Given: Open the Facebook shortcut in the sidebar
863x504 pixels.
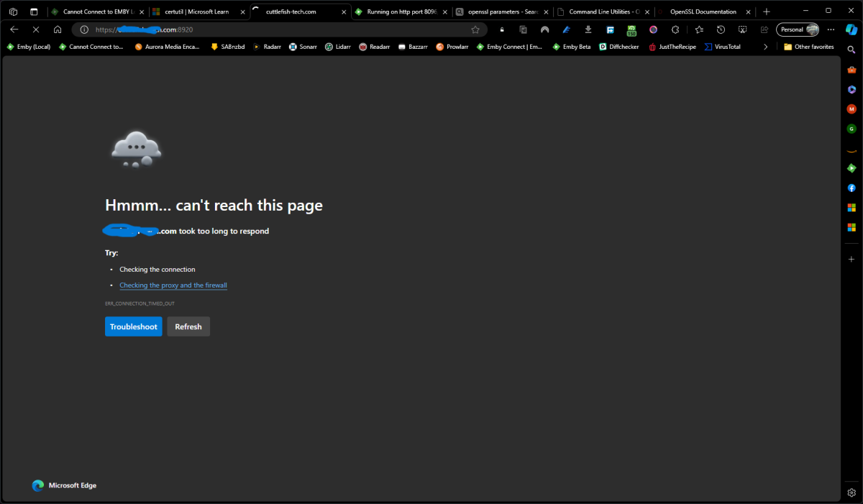Looking at the screenshot, I should tap(851, 188).
